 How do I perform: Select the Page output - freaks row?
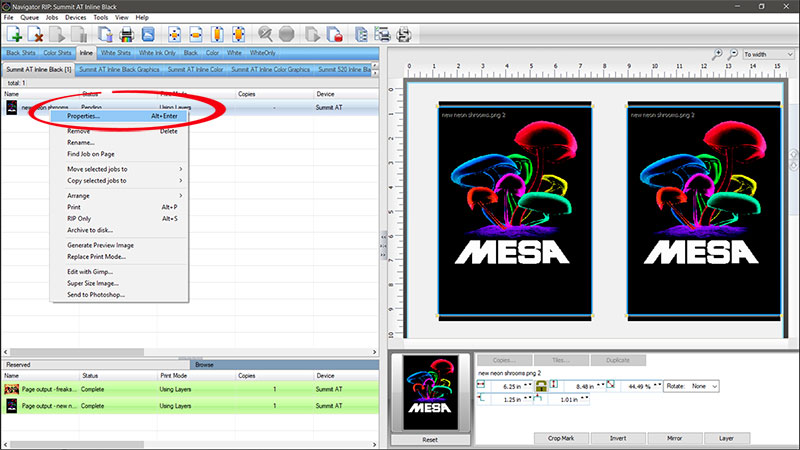[x=190, y=389]
